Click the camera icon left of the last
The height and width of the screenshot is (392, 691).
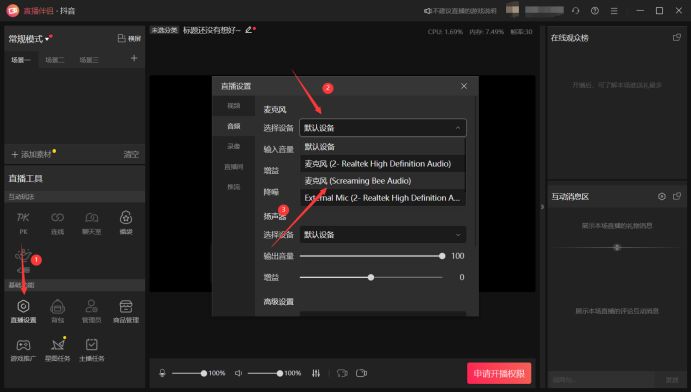coord(342,373)
